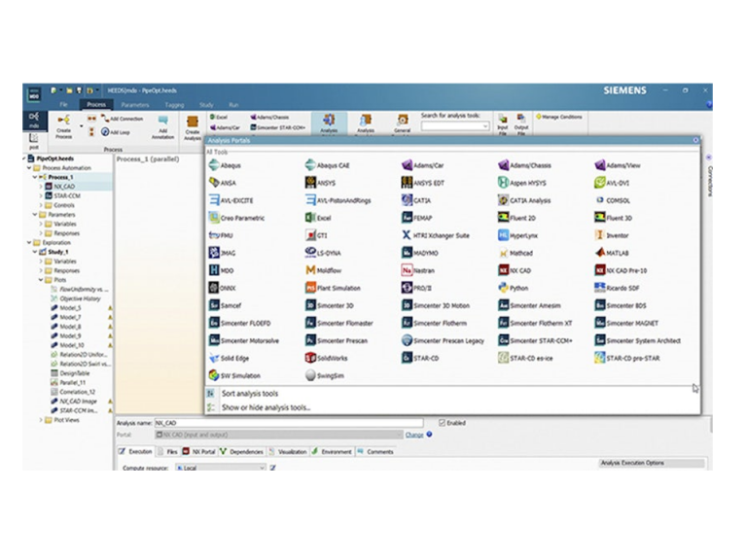This screenshot has height=560, width=747.
Task: Click Manage Conditions in the ribbon
Action: [559, 117]
